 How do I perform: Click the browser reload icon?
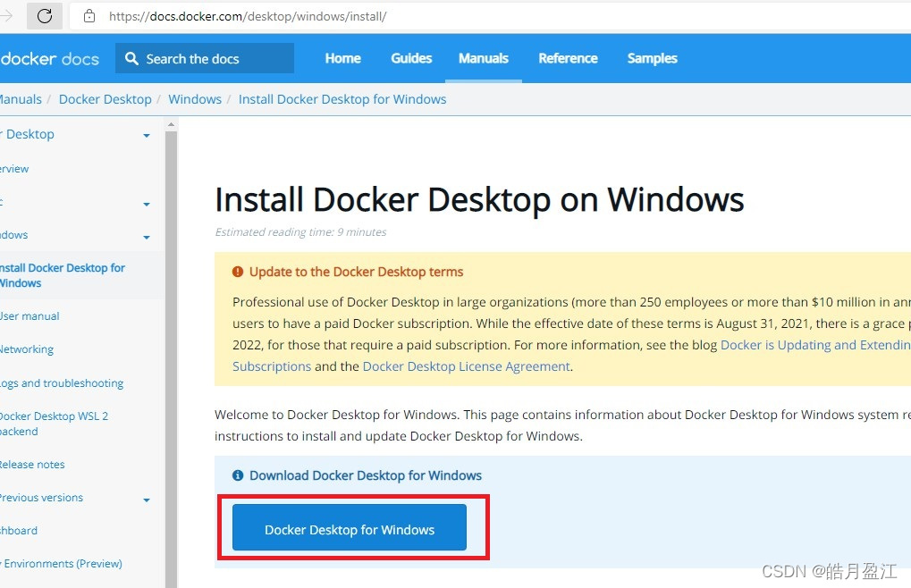point(45,16)
